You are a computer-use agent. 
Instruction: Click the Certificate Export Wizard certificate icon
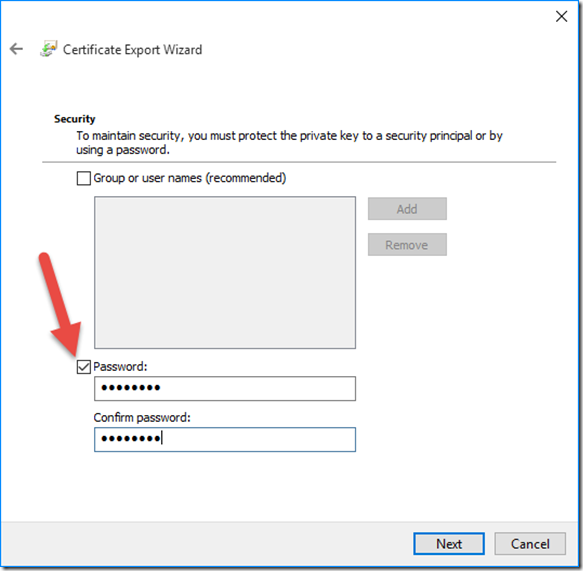49,49
